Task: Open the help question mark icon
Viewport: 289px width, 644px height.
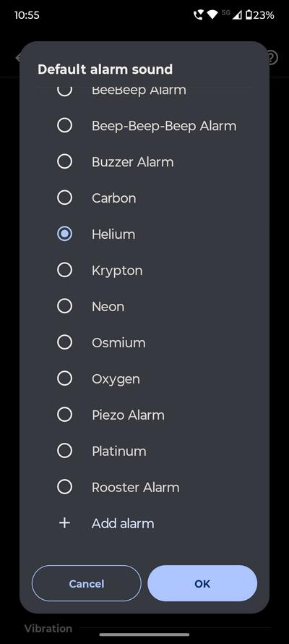Action: 273,57
